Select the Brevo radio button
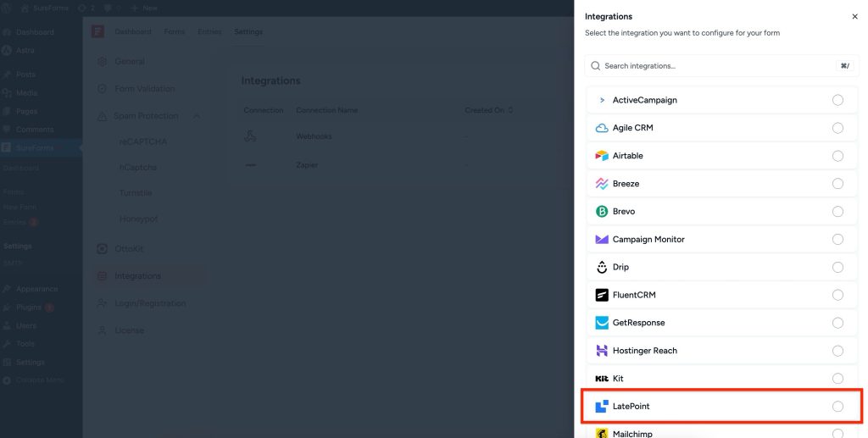Screen dimensions: 868x438 [x=837, y=211]
